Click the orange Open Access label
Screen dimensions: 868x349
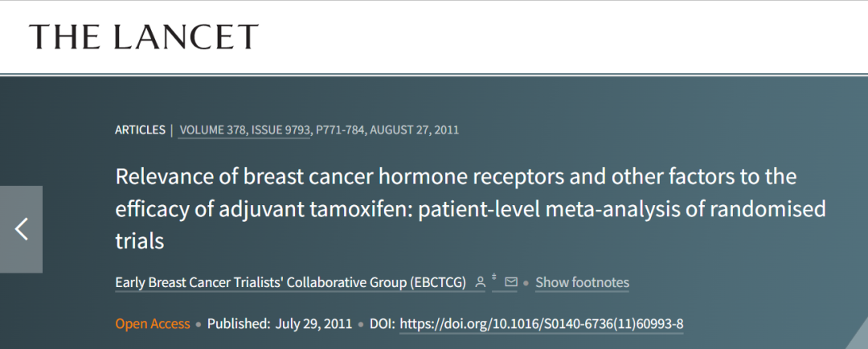pyautogui.click(x=152, y=323)
